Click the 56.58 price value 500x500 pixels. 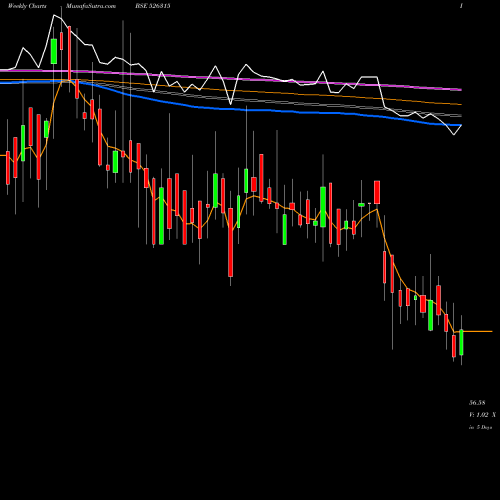[x=477, y=403]
